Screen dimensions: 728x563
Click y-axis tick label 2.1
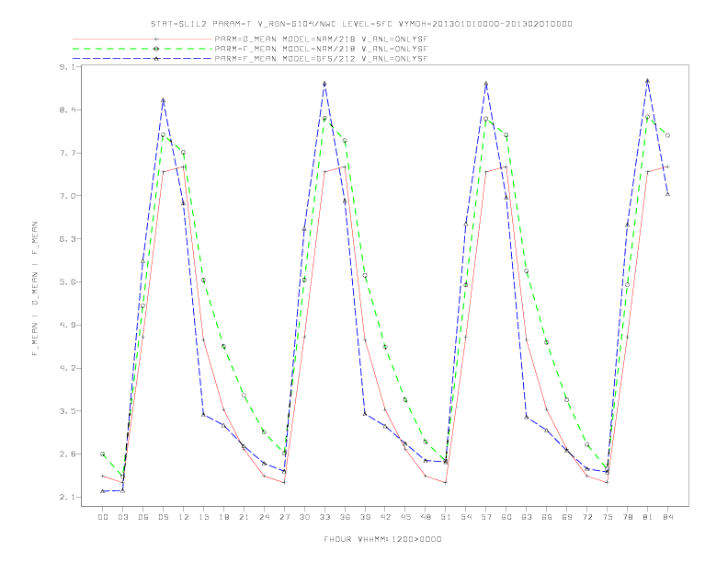[66, 497]
